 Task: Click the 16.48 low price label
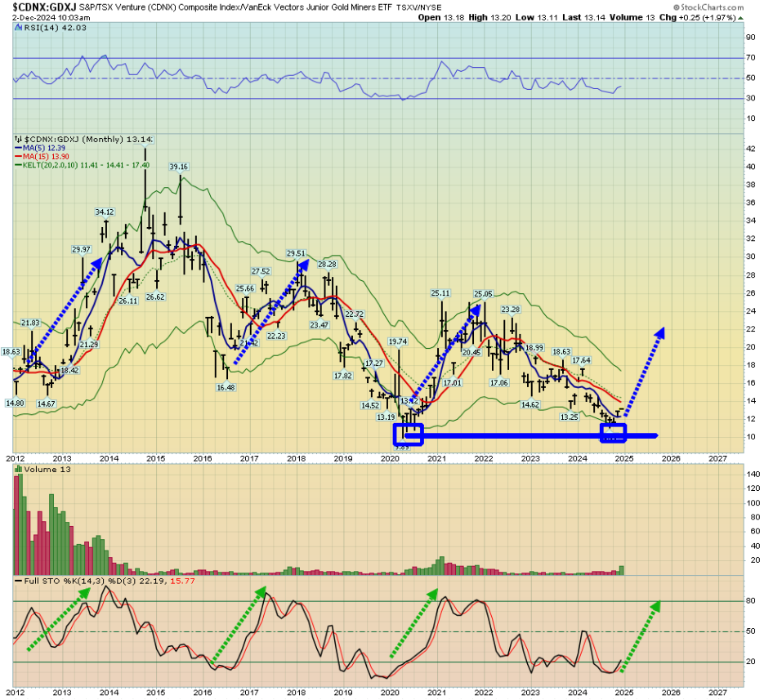coord(226,387)
